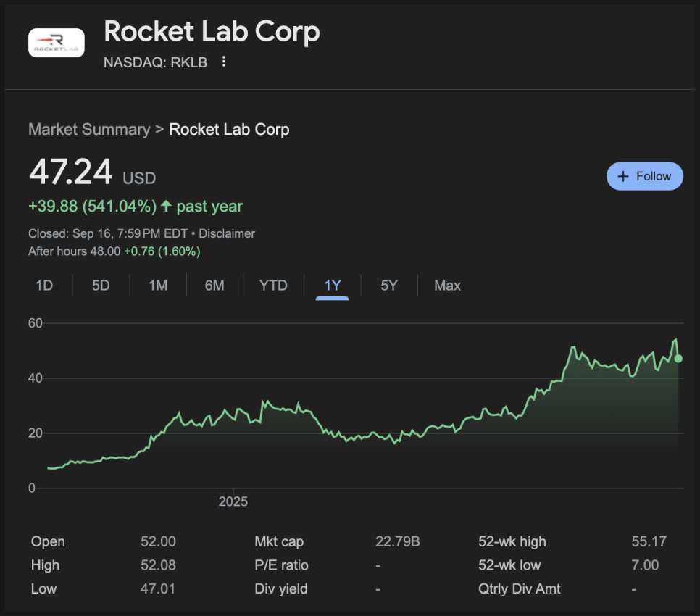The width and height of the screenshot is (700, 616).
Task: Click the 60 y-axis label
Action: pyautogui.click(x=36, y=323)
